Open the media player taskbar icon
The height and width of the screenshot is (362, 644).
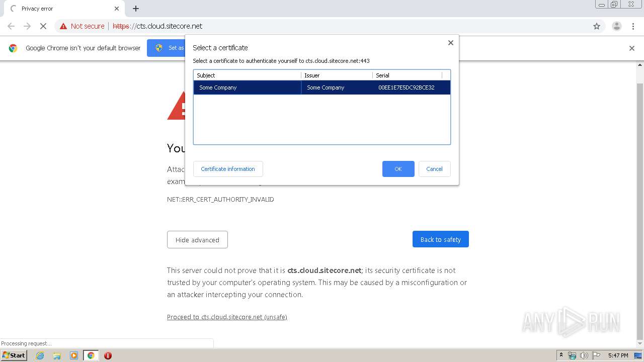[x=74, y=355]
